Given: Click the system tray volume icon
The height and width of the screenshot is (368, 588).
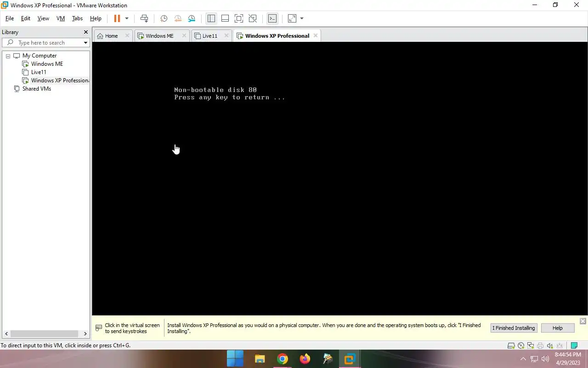Looking at the screenshot, I should [x=545, y=359].
